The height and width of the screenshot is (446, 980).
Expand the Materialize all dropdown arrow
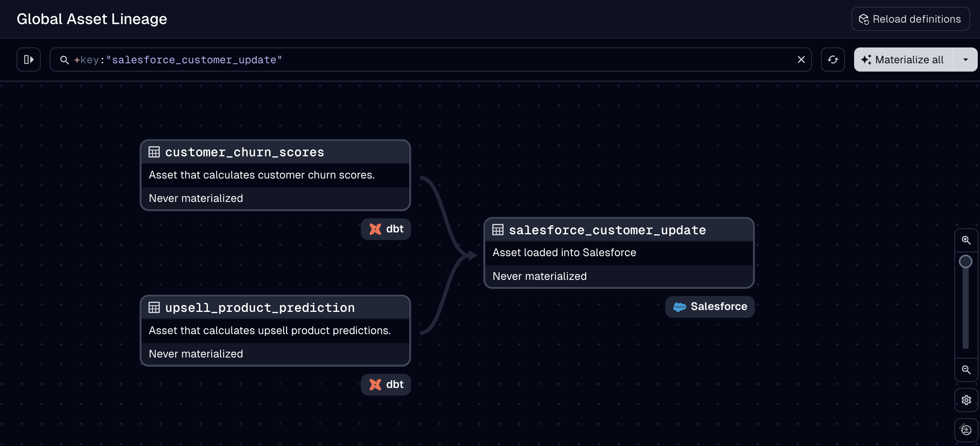tap(965, 60)
